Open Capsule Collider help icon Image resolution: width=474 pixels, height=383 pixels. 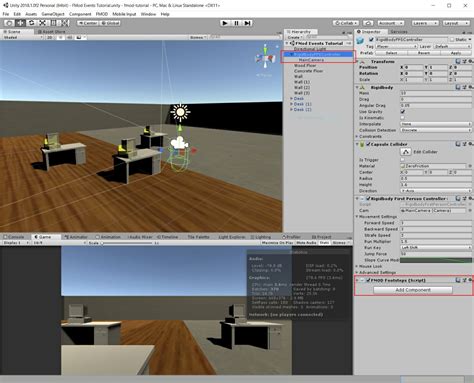[x=458, y=144]
